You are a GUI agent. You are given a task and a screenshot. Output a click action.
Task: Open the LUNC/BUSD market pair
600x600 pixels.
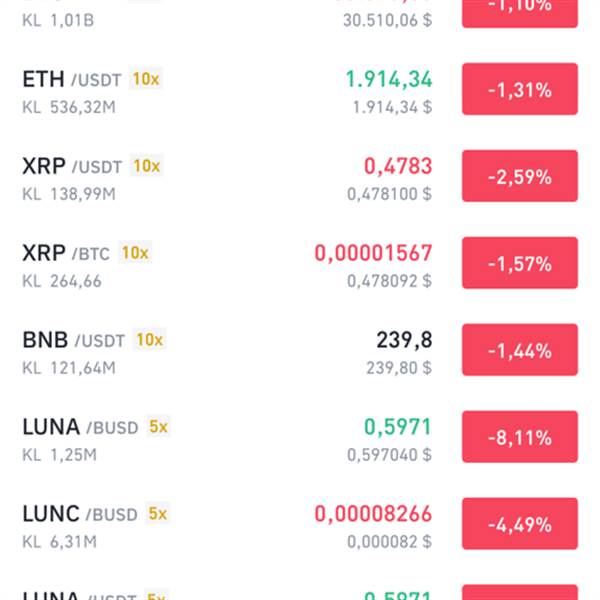(300, 523)
